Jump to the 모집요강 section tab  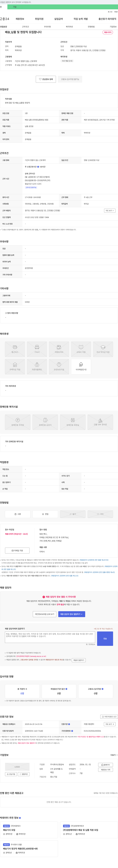3,27
